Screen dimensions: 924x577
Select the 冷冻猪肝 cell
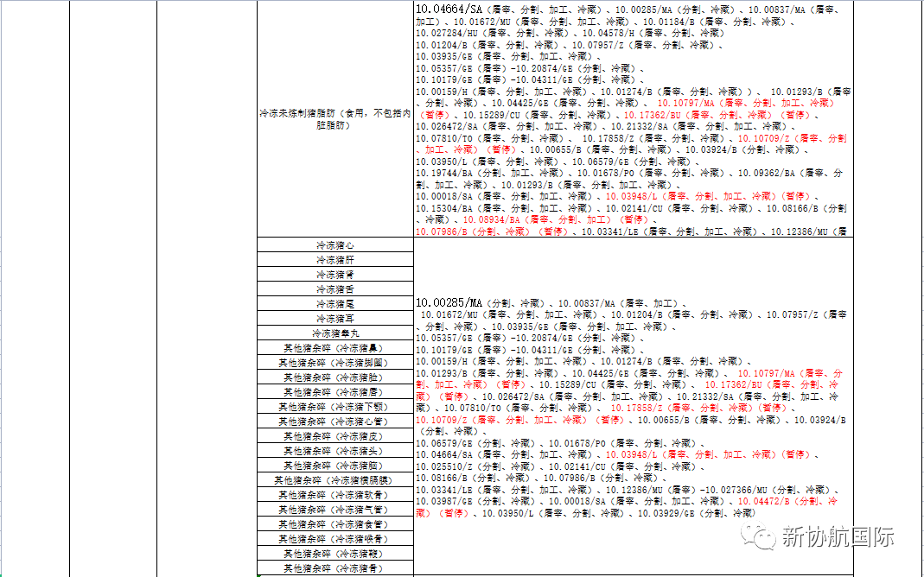tap(335, 260)
